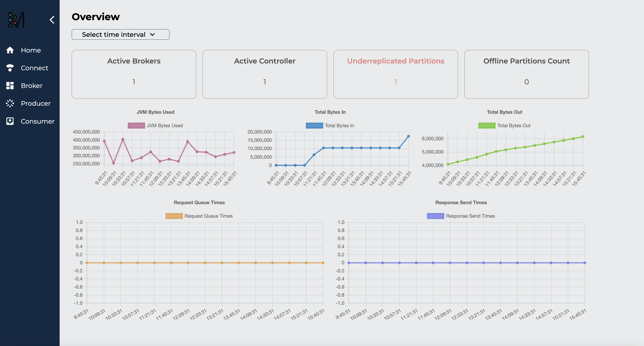
Task: Collapse sidebar with the chevron arrow
Action: click(x=52, y=20)
